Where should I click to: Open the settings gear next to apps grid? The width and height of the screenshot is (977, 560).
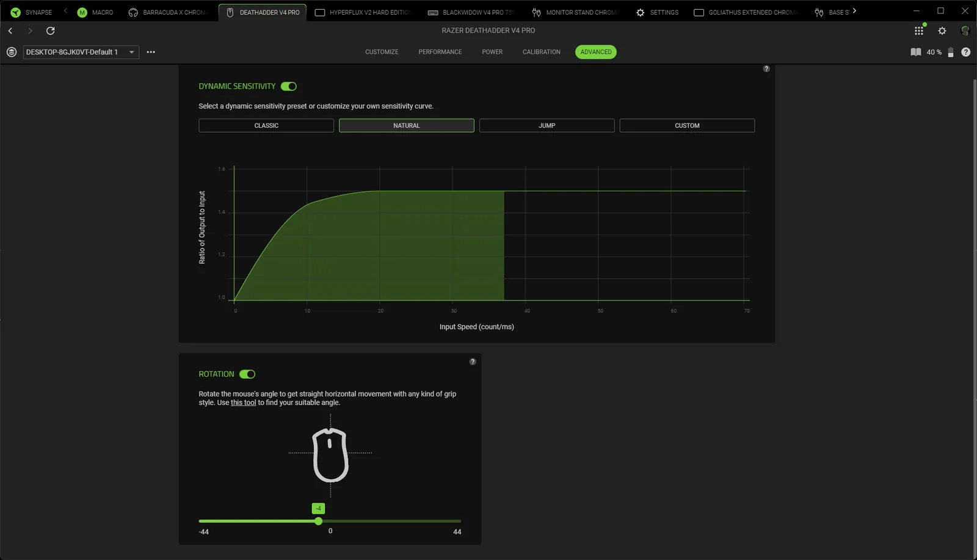(x=942, y=31)
